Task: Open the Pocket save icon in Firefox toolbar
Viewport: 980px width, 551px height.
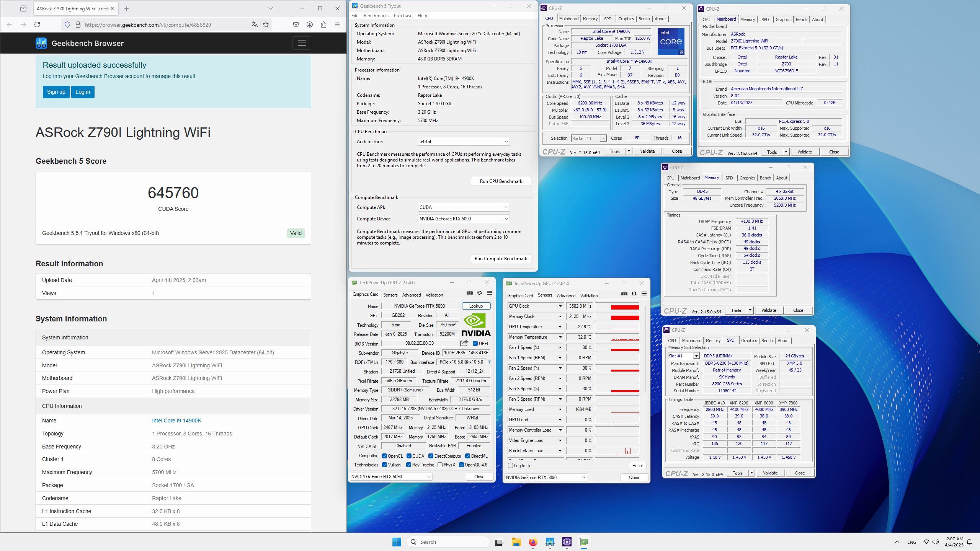Action: coord(296,24)
